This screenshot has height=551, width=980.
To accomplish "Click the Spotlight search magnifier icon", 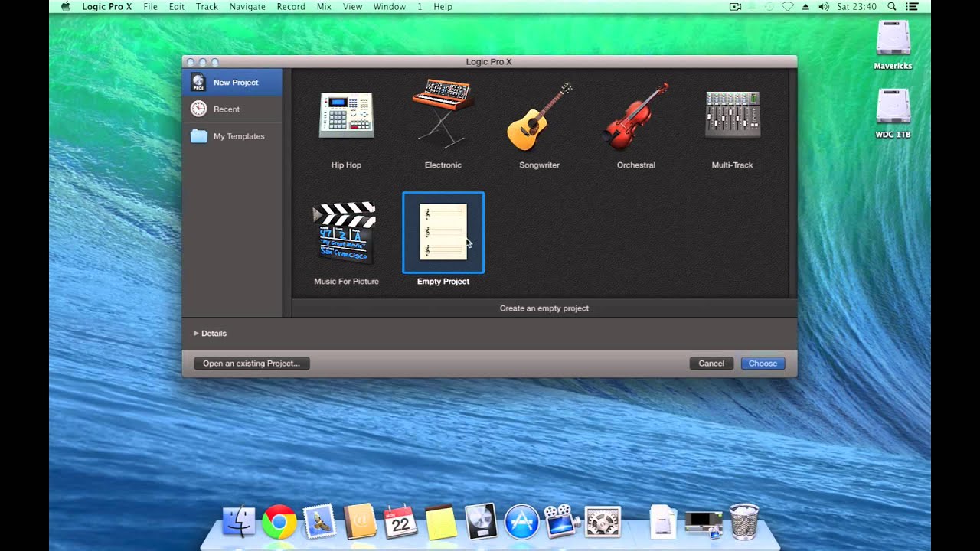I will (891, 6).
